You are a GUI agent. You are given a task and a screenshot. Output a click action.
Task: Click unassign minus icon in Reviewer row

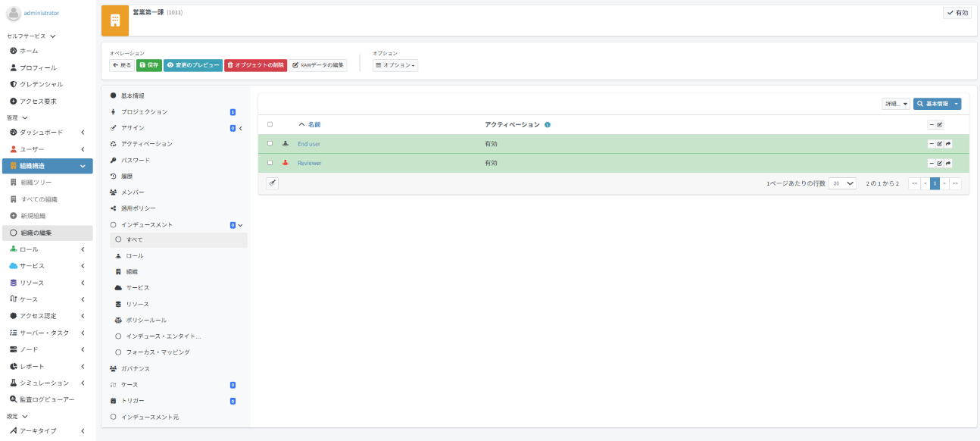click(932, 163)
